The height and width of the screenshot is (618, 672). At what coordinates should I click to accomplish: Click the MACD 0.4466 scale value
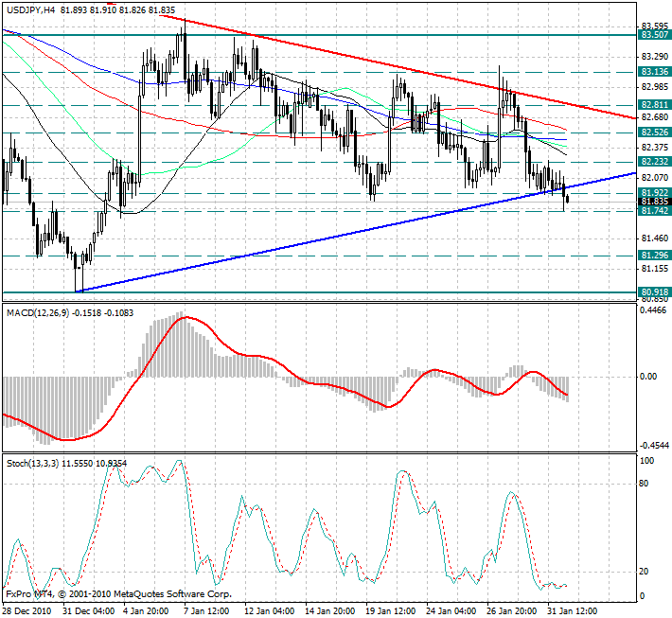(653, 309)
